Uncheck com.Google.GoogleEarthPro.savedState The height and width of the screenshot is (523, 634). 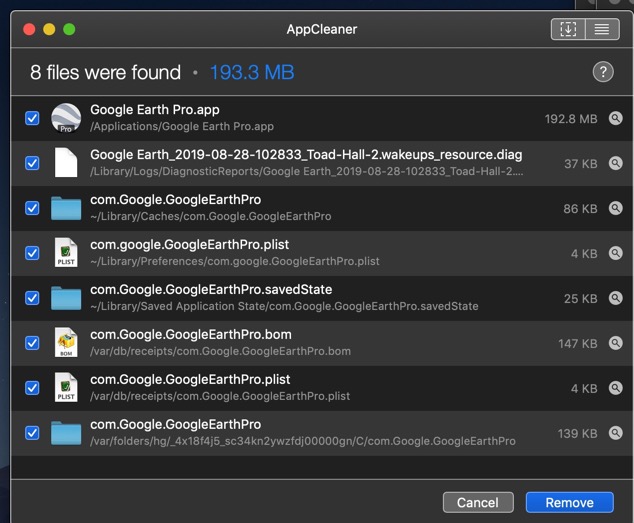(32, 298)
